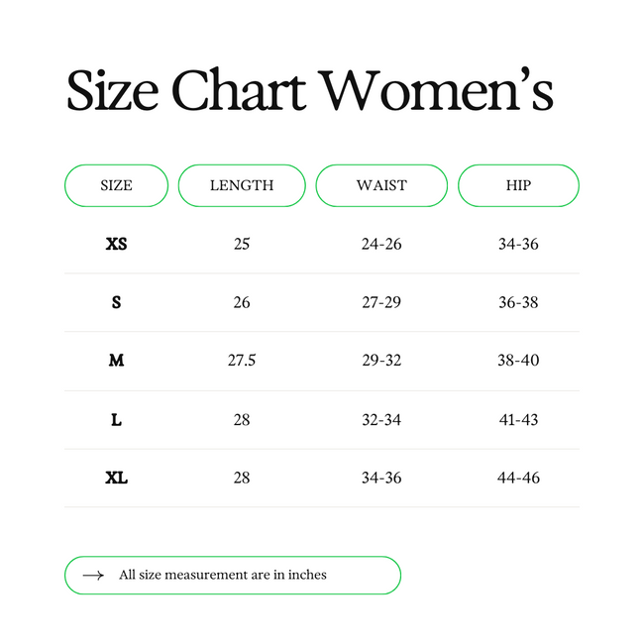The image size is (644, 644).
Task: Click the 24-26 waist value
Action: tap(381, 244)
